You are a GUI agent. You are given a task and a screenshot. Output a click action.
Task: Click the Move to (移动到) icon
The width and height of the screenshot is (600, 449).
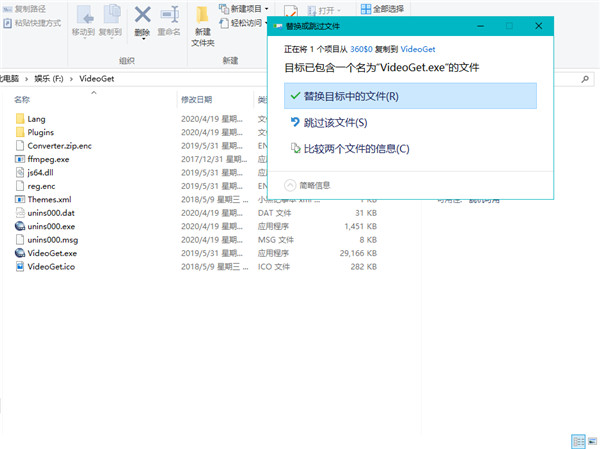83,16
